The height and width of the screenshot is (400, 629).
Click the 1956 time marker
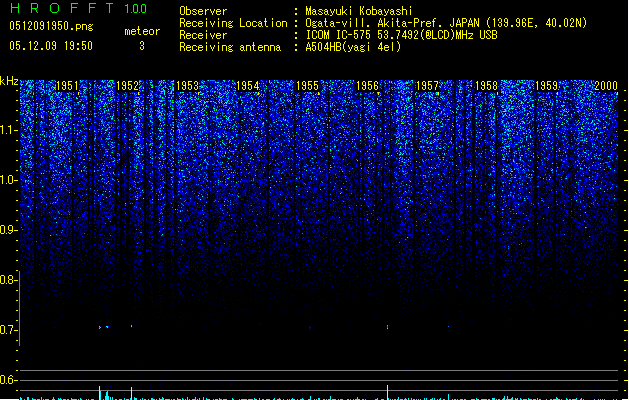[367, 86]
